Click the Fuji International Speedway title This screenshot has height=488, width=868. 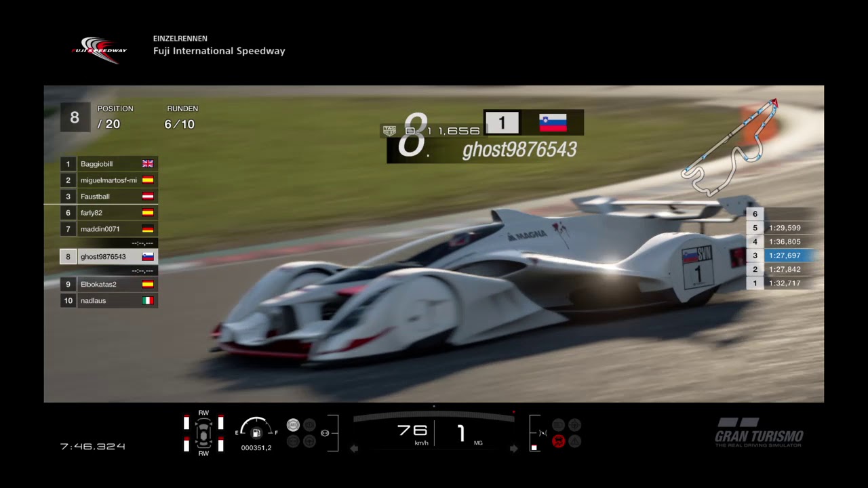[219, 51]
